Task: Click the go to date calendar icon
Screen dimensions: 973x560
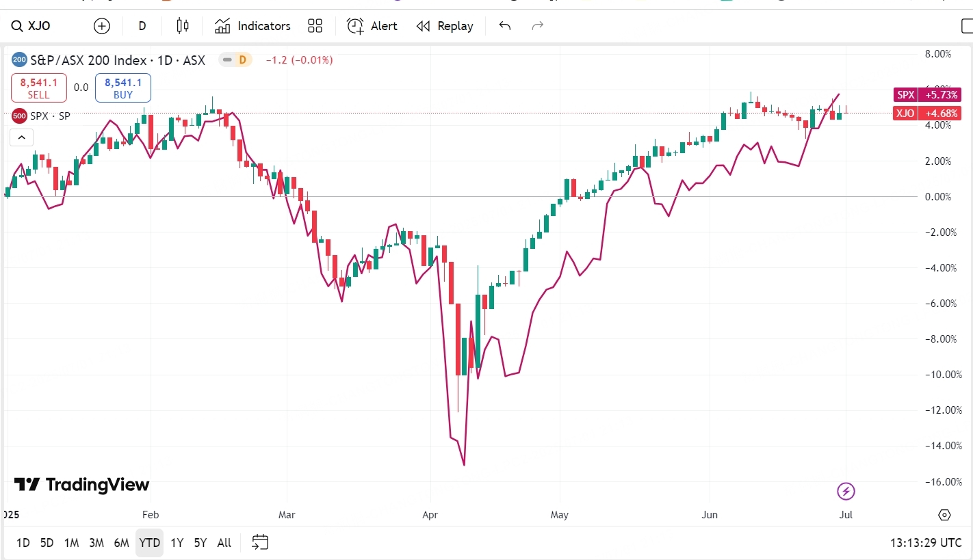Action: click(x=260, y=543)
